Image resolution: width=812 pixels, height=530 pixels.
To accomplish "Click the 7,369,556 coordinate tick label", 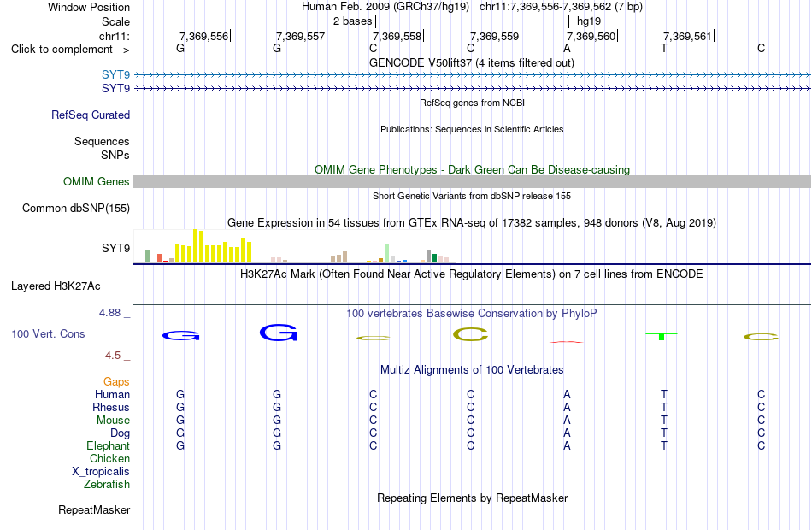I will [203, 36].
